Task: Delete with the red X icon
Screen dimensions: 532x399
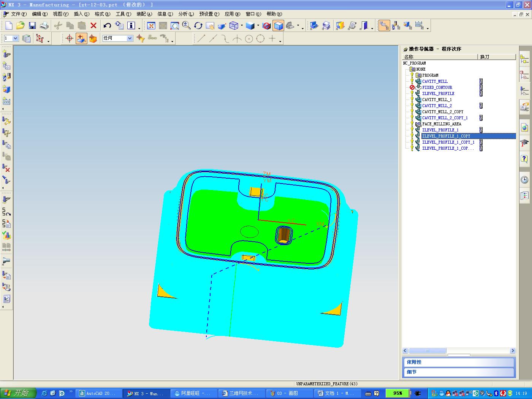Action: click(93, 25)
